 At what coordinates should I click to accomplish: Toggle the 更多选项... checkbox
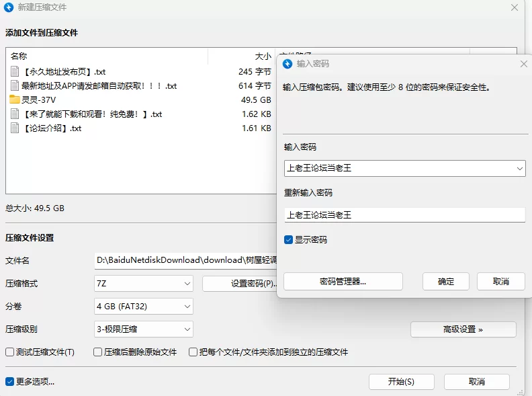click(x=10, y=382)
